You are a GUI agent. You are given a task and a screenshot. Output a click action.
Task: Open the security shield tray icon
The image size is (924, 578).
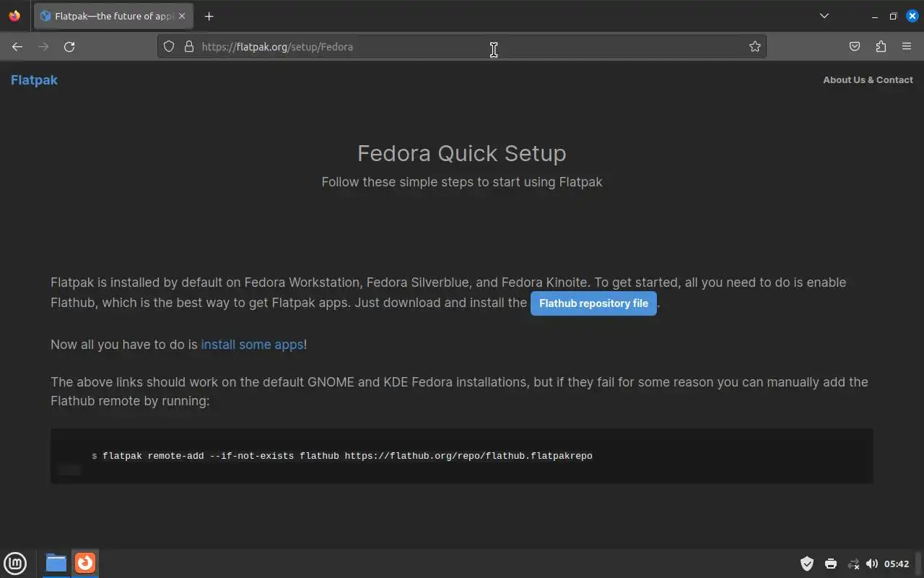pyautogui.click(x=807, y=564)
